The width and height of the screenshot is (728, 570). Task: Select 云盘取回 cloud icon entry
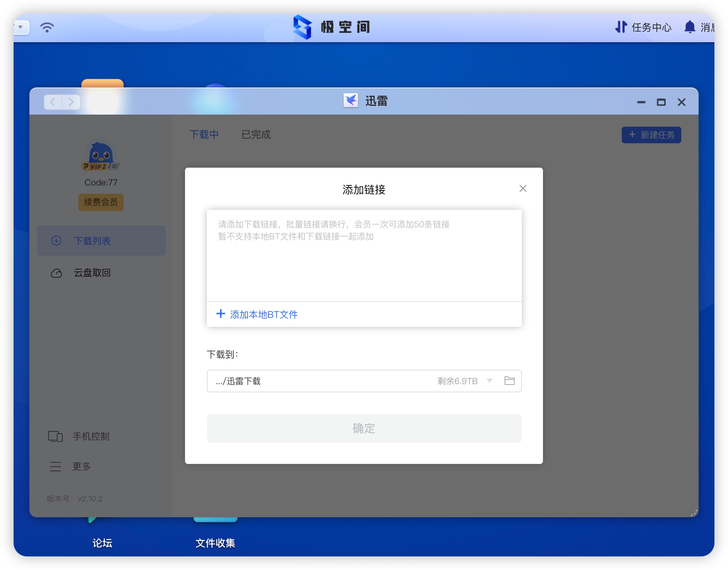point(57,273)
